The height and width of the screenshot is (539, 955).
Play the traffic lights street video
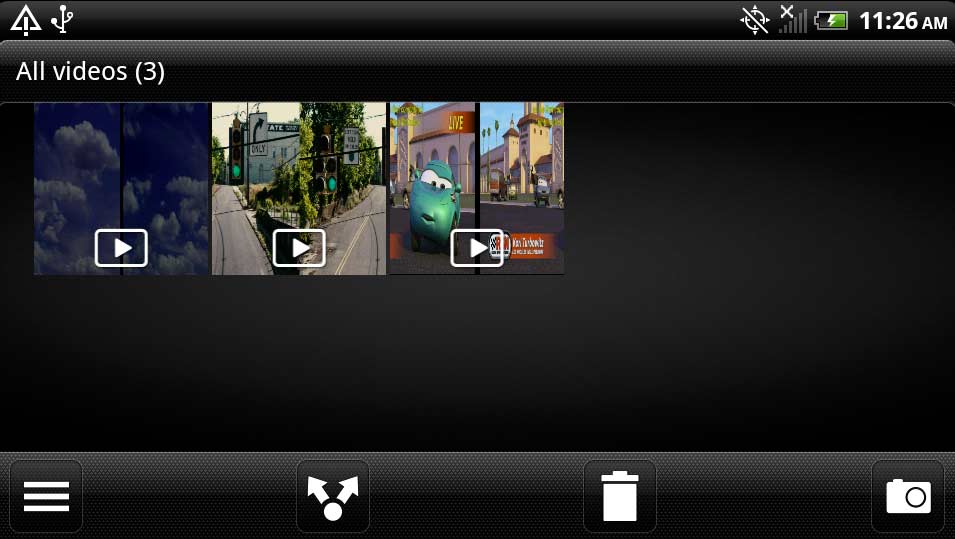[299, 248]
